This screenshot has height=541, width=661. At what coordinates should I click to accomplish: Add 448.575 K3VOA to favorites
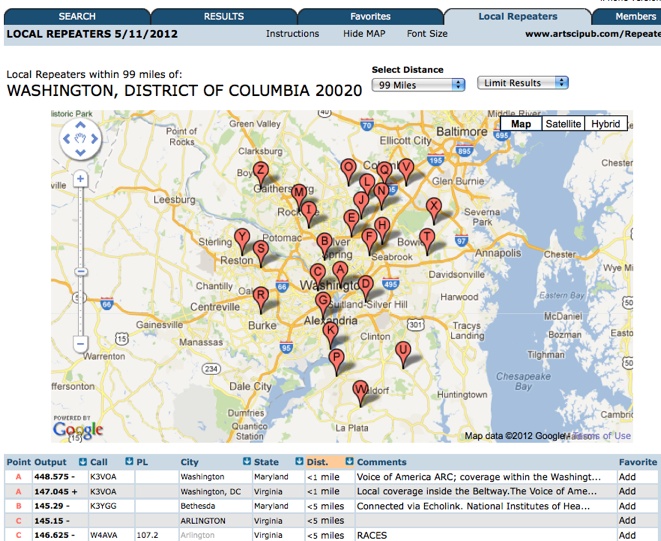627,477
